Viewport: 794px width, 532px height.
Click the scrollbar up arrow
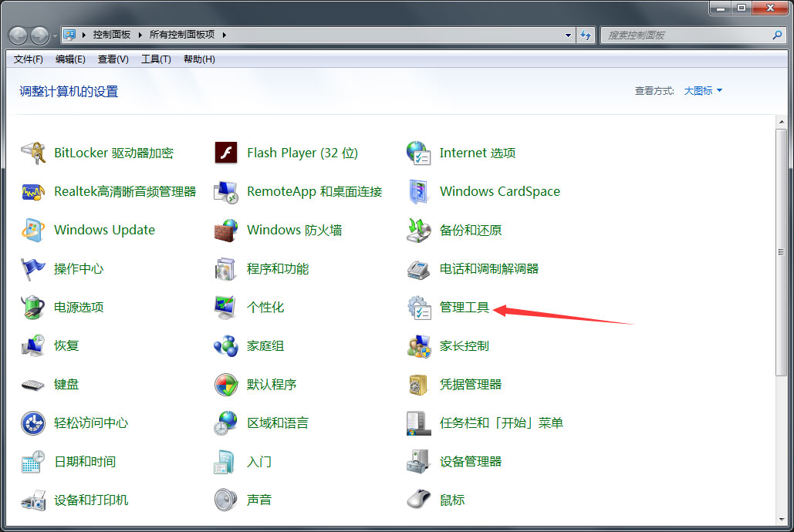coord(782,122)
